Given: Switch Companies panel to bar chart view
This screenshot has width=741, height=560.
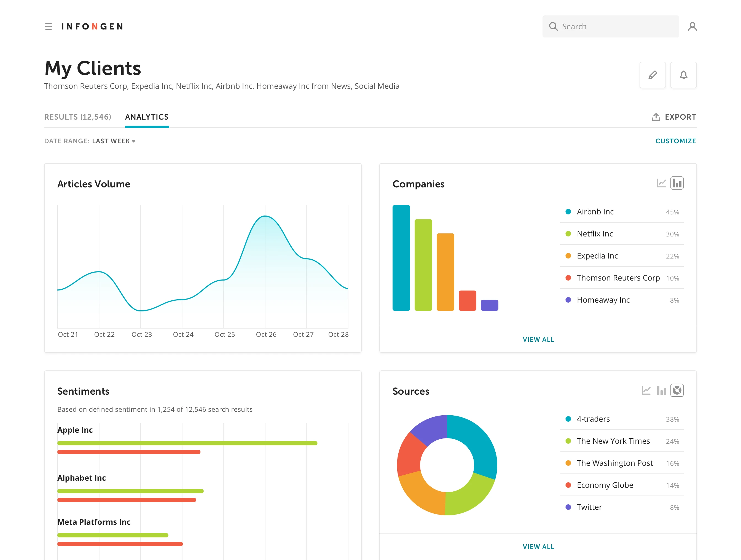Looking at the screenshot, I should tap(677, 183).
